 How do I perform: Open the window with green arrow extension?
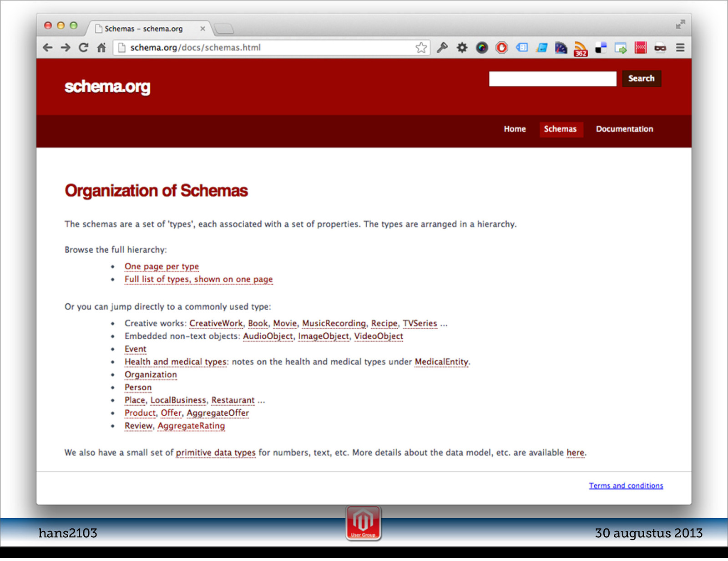pyautogui.click(x=621, y=48)
